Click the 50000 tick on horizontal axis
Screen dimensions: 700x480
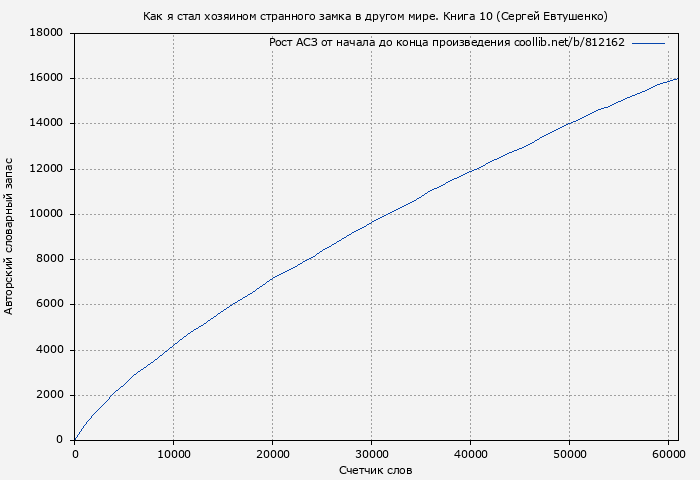(569, 454)
